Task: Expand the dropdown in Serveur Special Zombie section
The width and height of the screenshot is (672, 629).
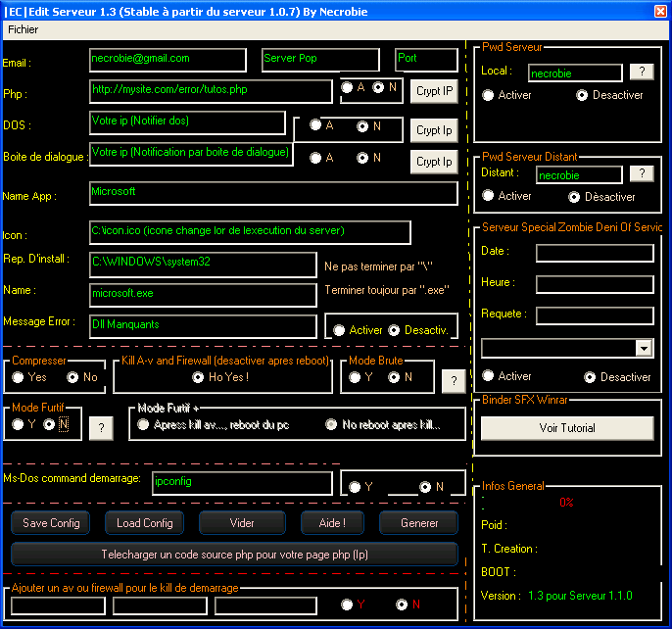Action: pyautogui.click(x=644, y=348)
